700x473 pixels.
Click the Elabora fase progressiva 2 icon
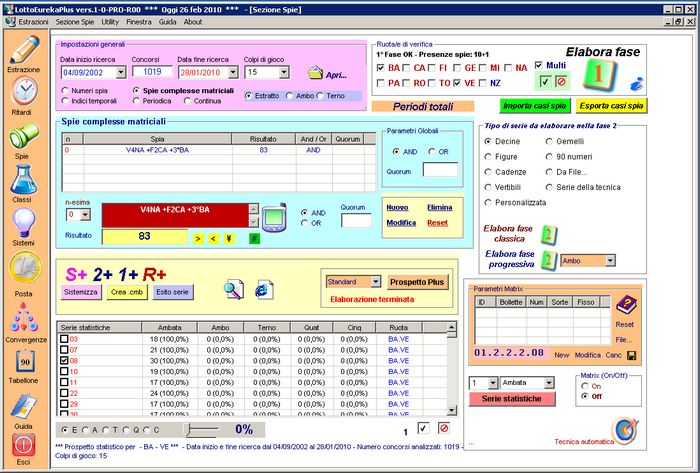549,260
